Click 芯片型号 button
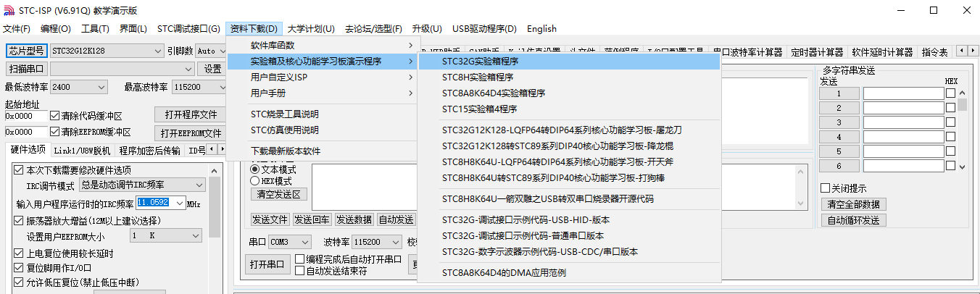The width and height of the screenshot is (980, 294). [x=27, y=51]
